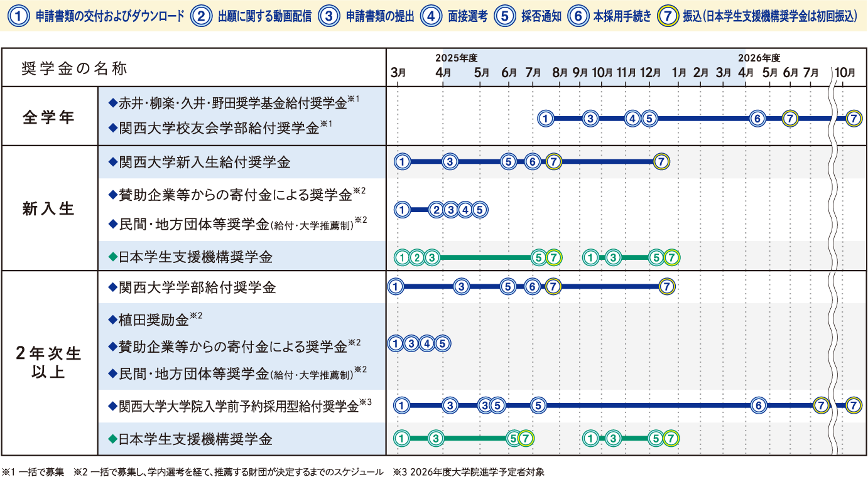
Task: Open 赤井・柳楽・久井・野田奨学基金給付奨学金 entry
Action: [234, 102]
